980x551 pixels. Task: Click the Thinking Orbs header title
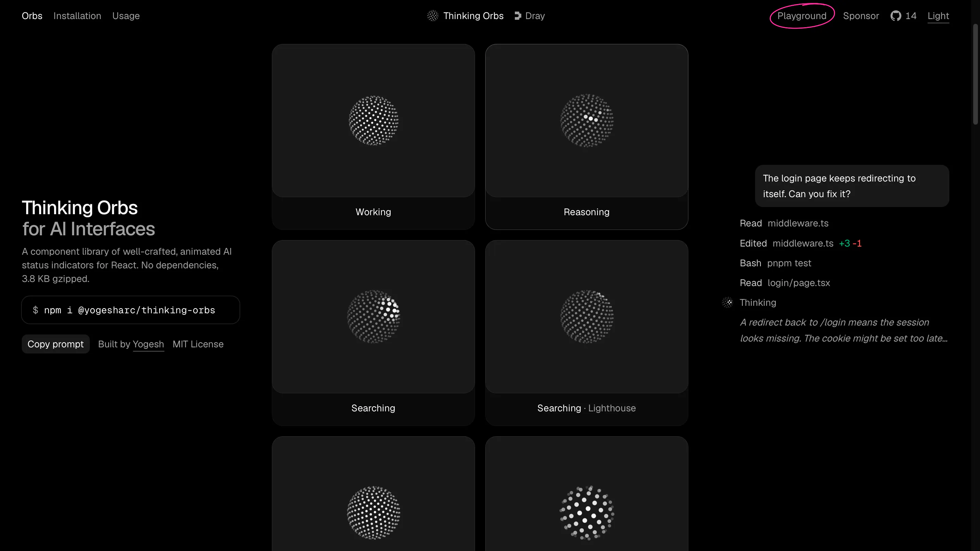coord(473,16)
